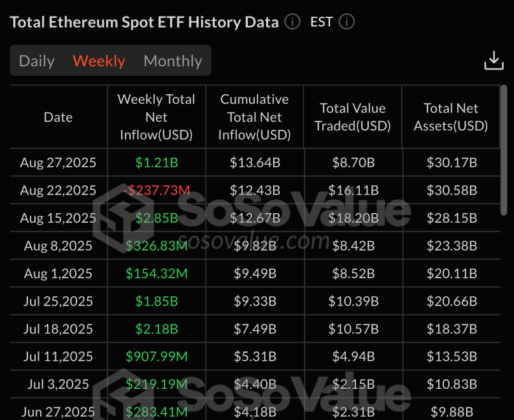Select the Jul 18,2025 date cell
This screenshot has width=514, height=420.
click(58, 329)
